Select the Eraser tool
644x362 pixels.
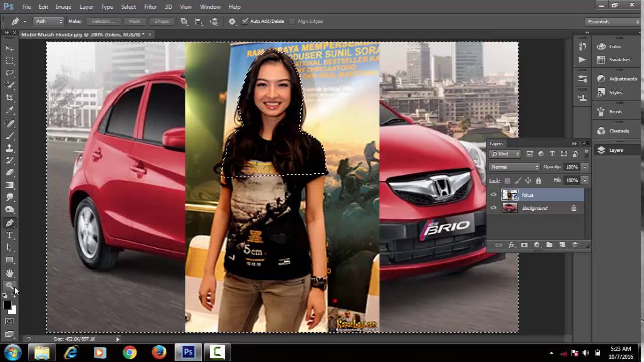pos(10,173)
